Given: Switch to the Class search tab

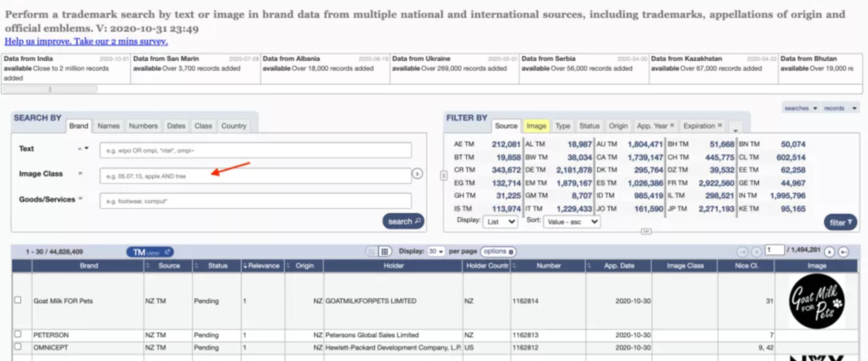Looking at the screenshot, I should tap(203, 126).
